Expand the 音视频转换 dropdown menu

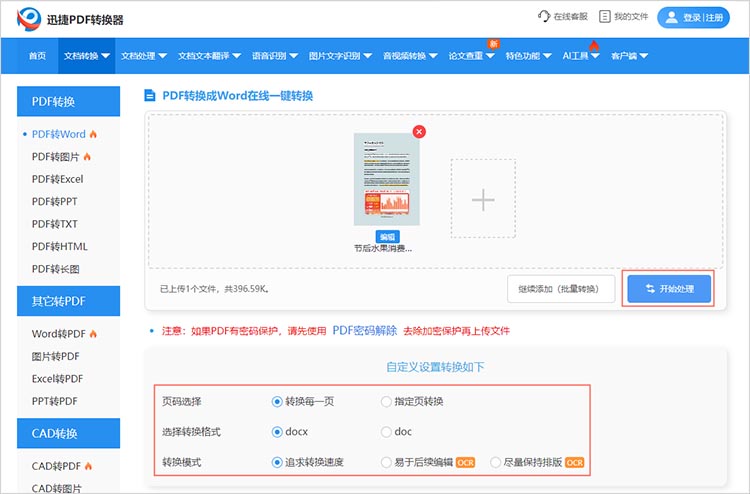(410, 56)
